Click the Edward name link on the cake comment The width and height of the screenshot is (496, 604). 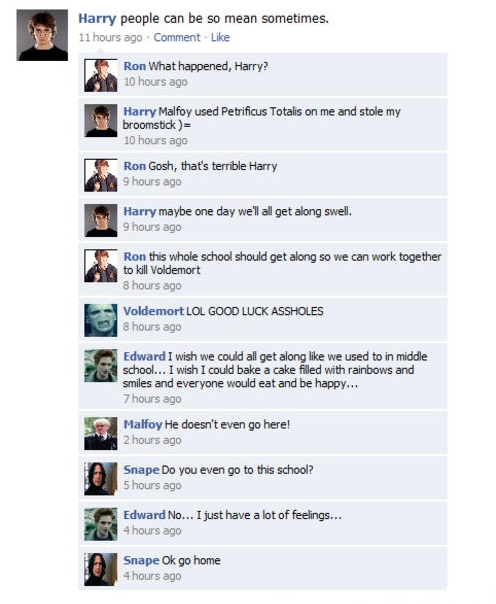144,356
